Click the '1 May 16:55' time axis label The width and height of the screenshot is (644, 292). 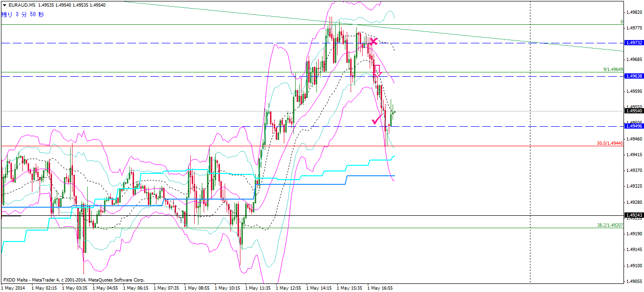[x=380, y=288]
